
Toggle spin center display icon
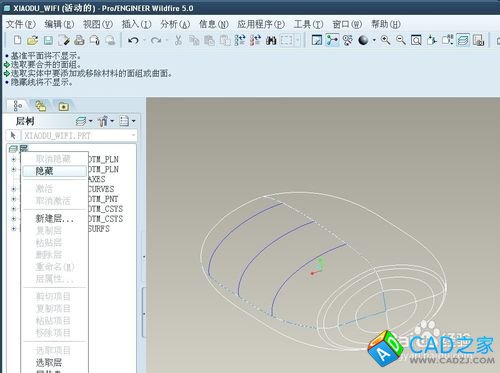coord(332,40)
